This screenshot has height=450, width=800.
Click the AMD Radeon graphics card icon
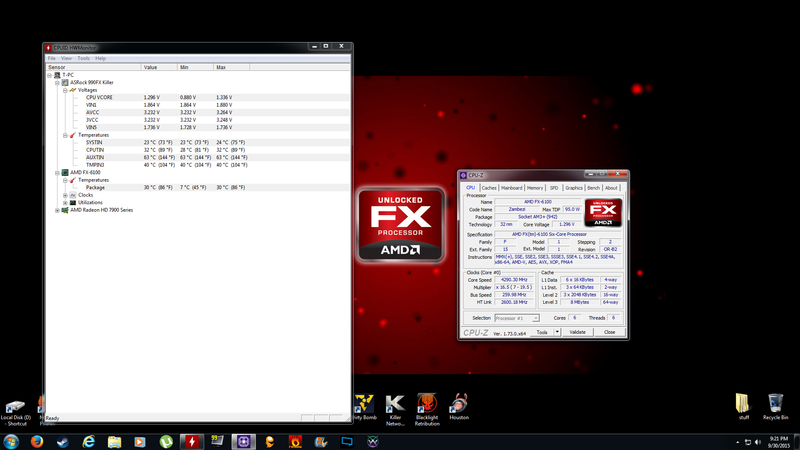click(65, 210)
